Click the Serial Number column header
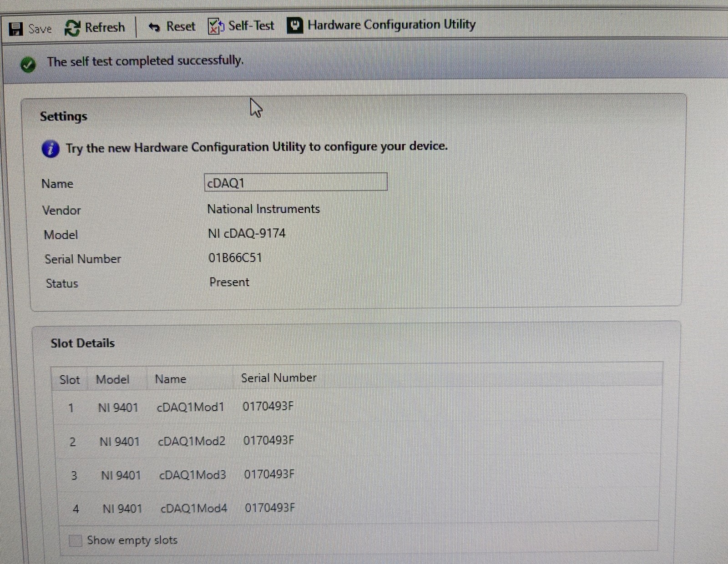Image resolution: width=728 pixels, height=564 pixels. click(279, 378)
